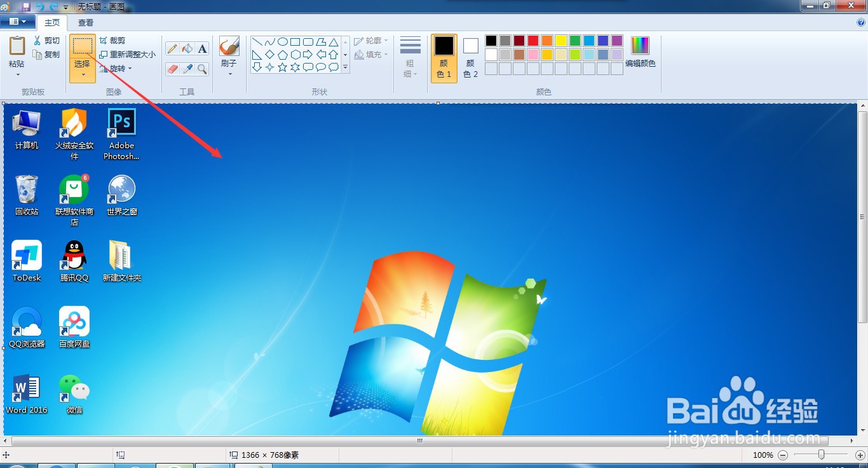This screenshot has height=468, width=868.
Task: Open Customize Quick Access Toolbar arrow
Action: (x=66, y=7)
